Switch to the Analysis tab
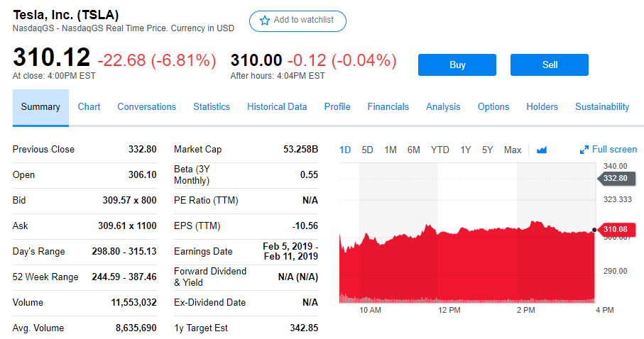The image size is (644, 339). tap(443, 106)
